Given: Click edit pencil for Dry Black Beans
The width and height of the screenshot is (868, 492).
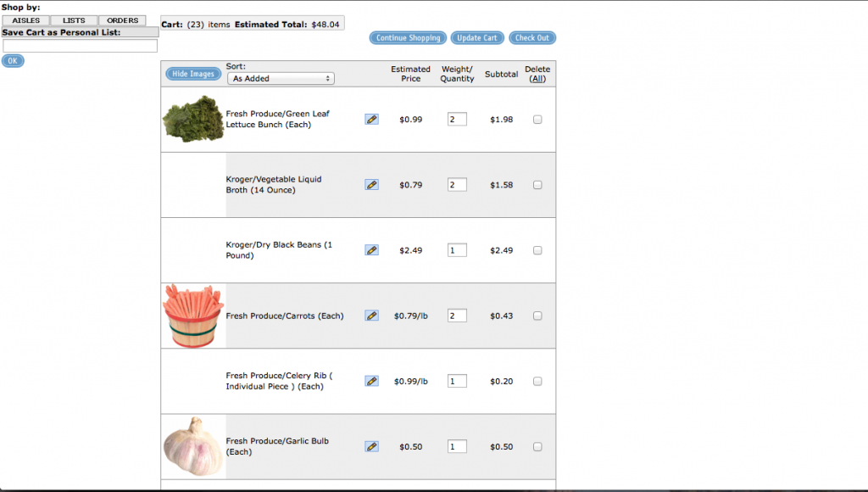Looking at the screenshot, I should point(371,250).
